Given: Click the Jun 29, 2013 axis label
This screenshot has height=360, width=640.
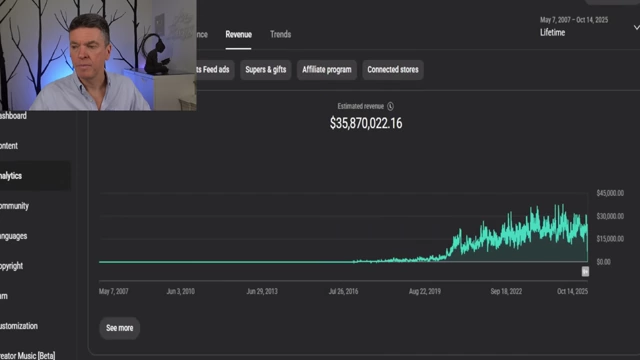Looking at the screenshot, I should [x=262, y=291].
